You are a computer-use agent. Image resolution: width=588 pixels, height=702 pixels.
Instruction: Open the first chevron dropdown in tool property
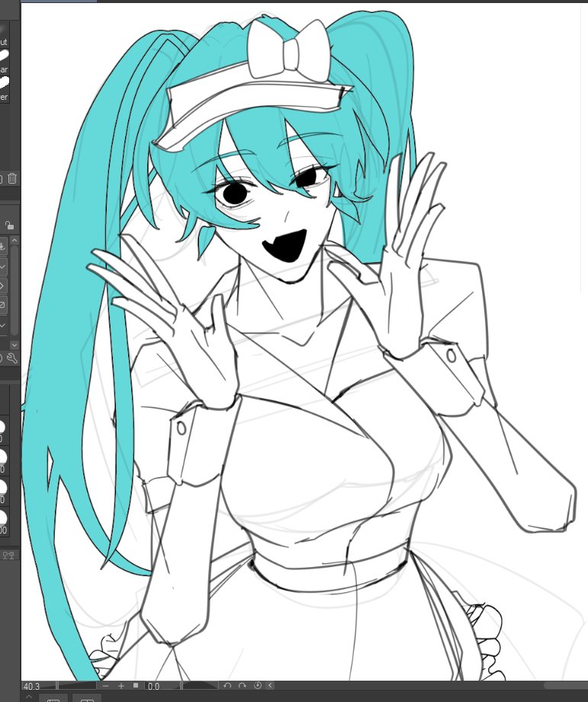(x=3, y=267)
